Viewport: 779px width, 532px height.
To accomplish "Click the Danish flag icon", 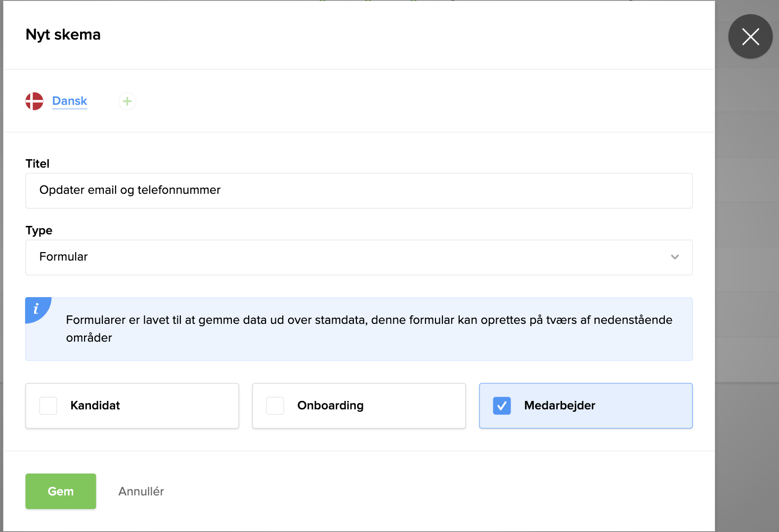I will pyautogui.click(x=35, y=101).
